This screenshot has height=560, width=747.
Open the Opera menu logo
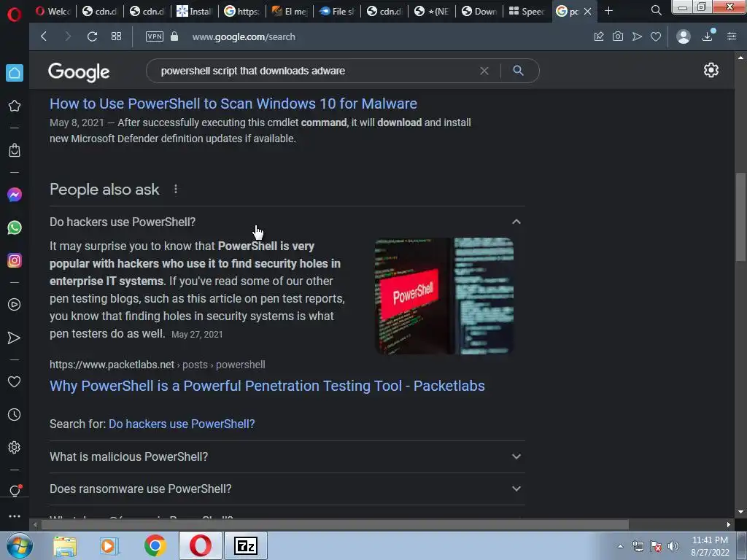click(15, 15)
